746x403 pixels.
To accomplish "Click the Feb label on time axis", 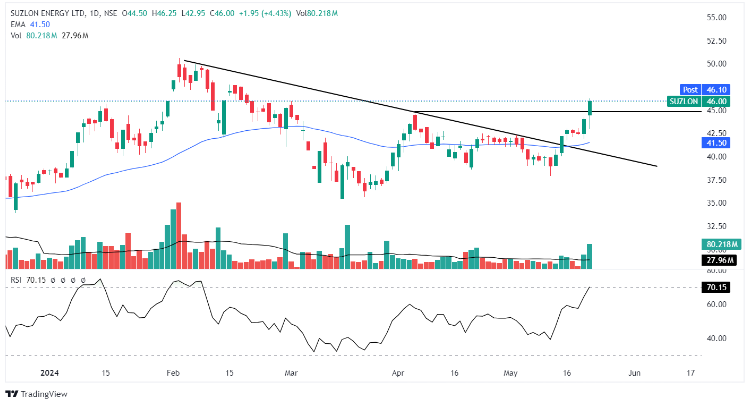I will (x=173, y=371).
